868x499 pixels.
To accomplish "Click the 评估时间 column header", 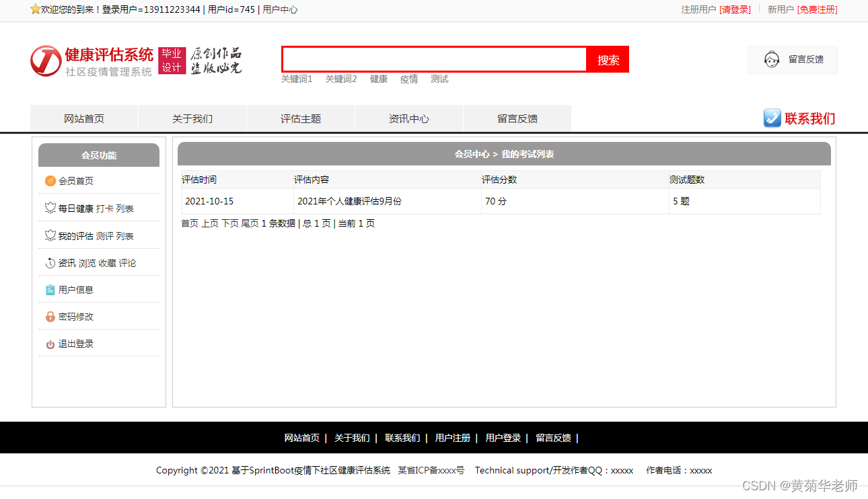I will (199, 180).
